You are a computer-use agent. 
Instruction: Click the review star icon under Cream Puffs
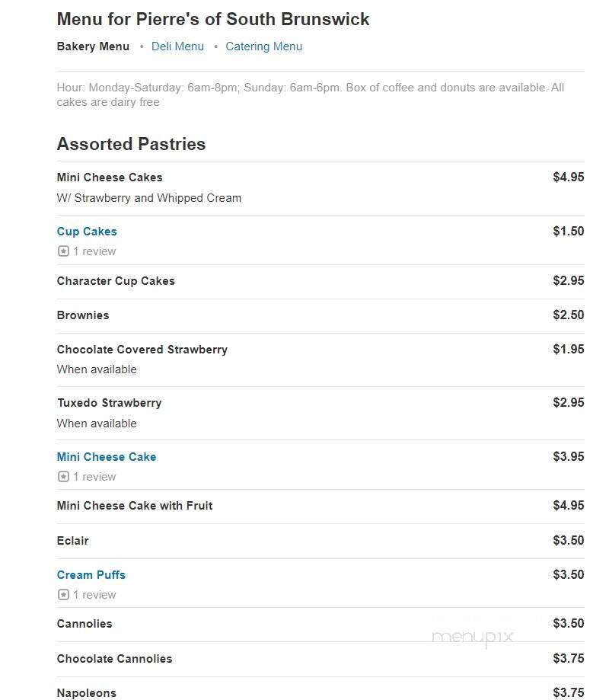[62, 594]
